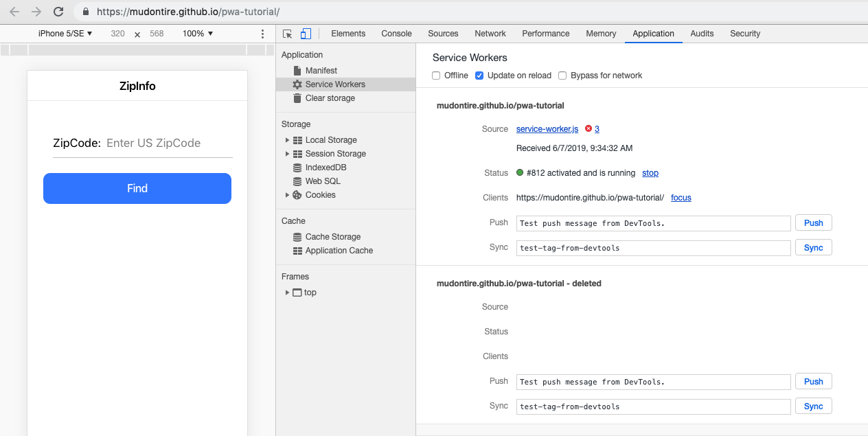
Task: Expand the Session Storage tree node
Action: (287, 154)
